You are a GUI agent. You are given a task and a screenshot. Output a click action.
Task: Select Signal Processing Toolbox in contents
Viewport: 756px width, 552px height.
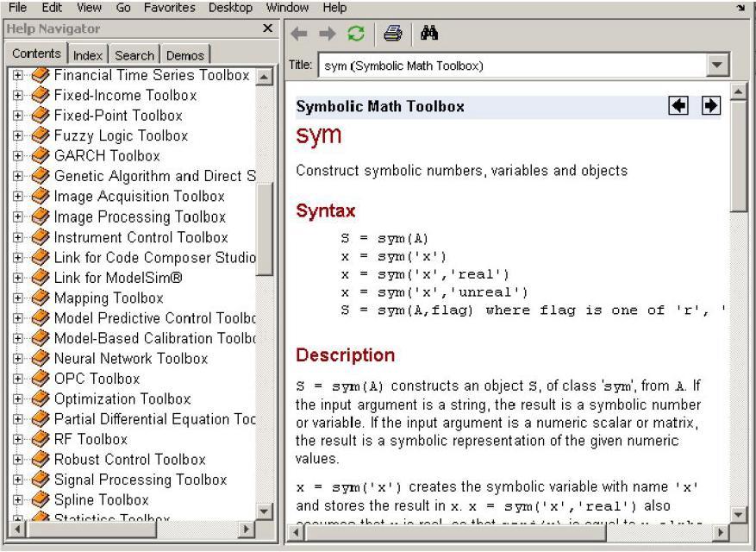pyautogui.click(x=140, y=480)
